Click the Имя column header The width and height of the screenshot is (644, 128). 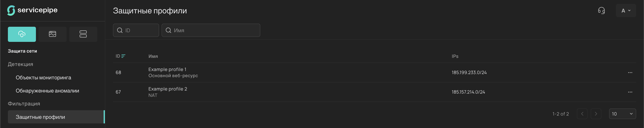click(153, 57)
